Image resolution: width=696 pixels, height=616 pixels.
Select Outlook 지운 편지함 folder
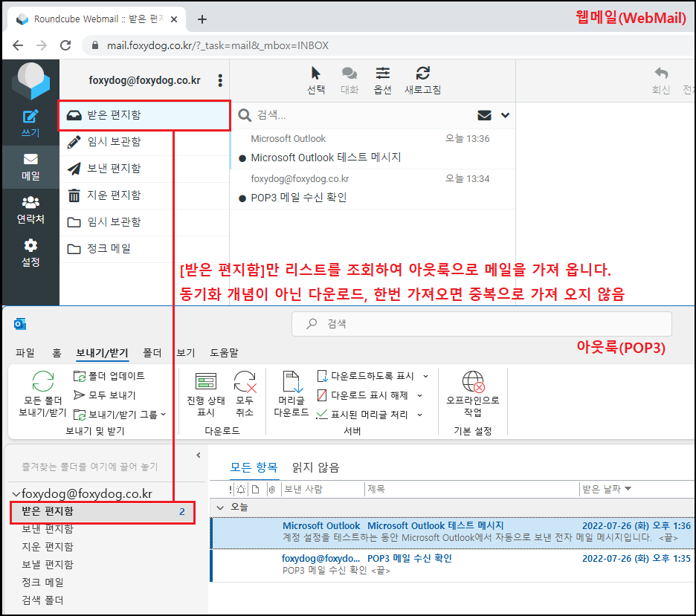(x=48, y=546)
